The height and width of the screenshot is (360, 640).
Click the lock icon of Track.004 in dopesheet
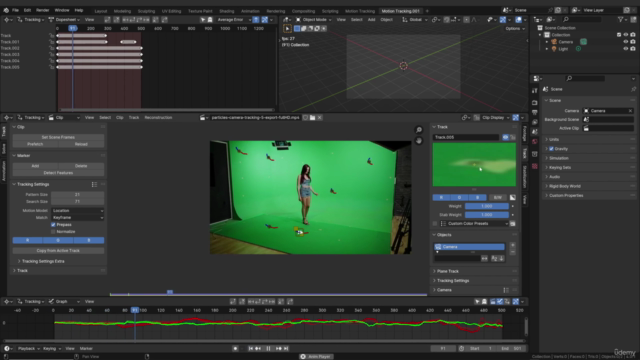click(52, 61)
